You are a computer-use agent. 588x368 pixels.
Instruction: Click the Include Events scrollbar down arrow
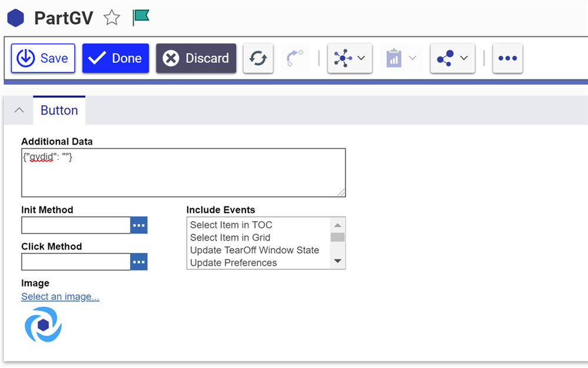tap(337, 261)
